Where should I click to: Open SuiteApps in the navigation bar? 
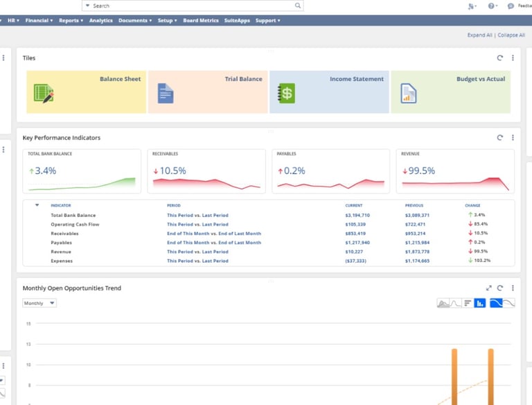[x=237, y=20]
